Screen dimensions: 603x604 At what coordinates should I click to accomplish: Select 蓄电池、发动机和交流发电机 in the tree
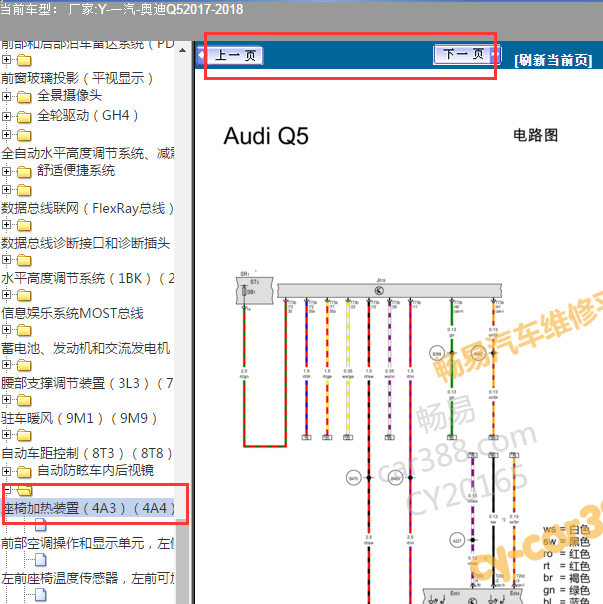[85, 349]
